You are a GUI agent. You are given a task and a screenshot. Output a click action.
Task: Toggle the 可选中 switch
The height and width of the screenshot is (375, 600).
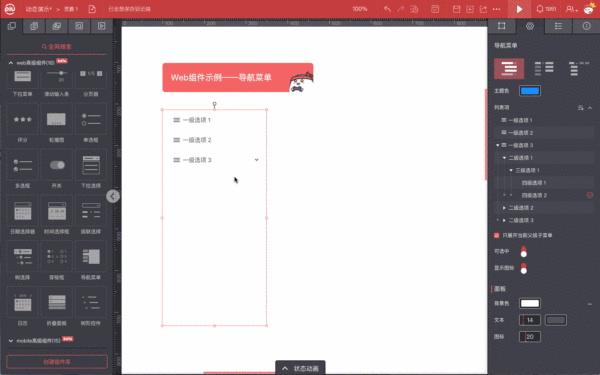(523, 252)
